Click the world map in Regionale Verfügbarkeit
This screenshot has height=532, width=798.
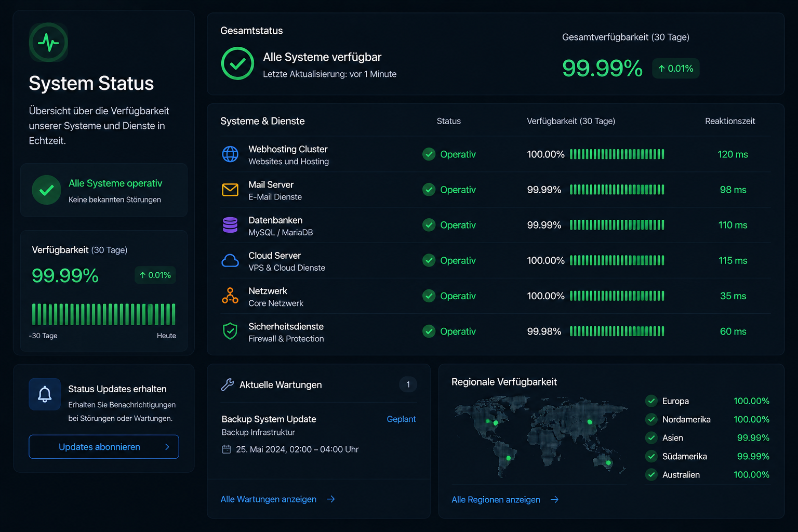pos(541,437)
